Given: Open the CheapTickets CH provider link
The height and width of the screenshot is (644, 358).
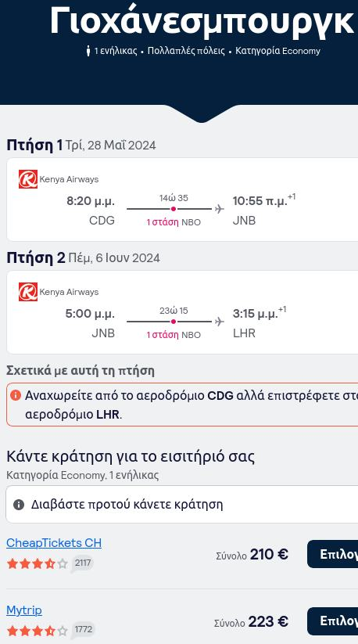Looking at the screenshot, I should pos(54,543).
